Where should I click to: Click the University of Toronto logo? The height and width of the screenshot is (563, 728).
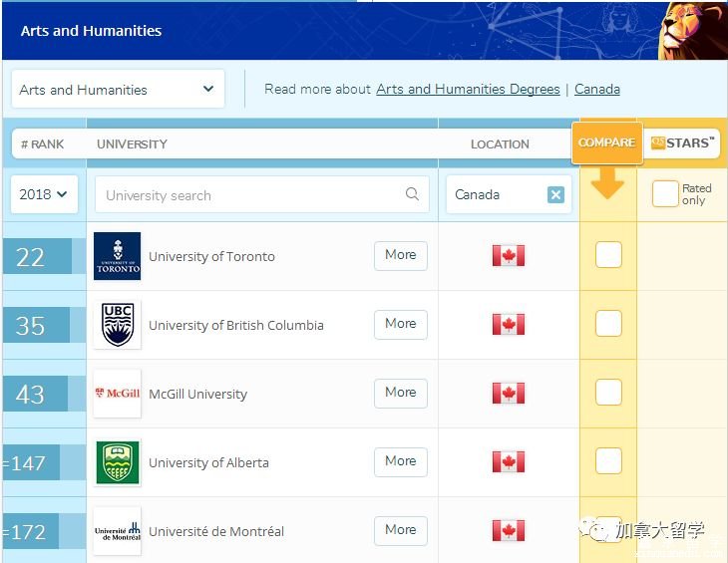(x=117, y=256)
